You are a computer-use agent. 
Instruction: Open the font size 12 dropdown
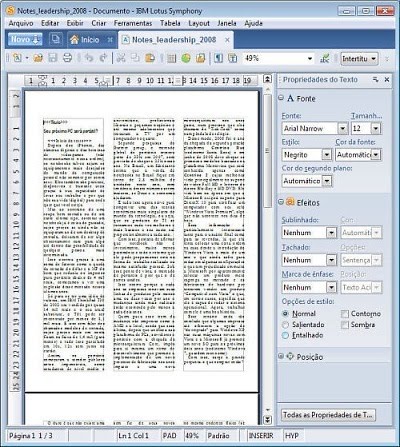[376, 128]
